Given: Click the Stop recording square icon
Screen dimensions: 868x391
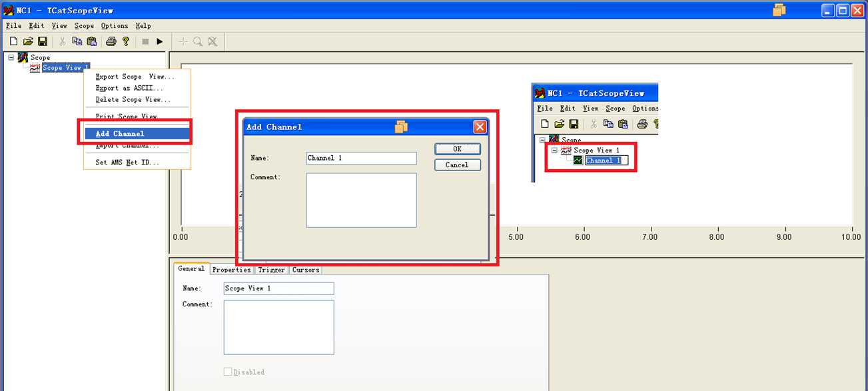Looking at the screenshot, I should pyautogui.click(x=145, y=41).
